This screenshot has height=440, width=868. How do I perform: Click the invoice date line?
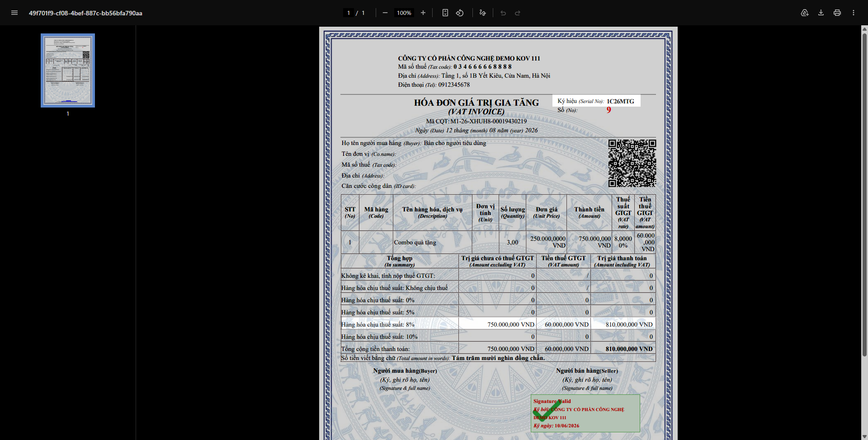tap(476, 130)
